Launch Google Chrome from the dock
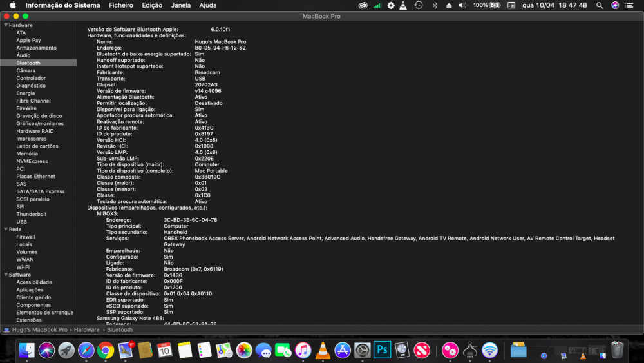 tap(106, 350)
